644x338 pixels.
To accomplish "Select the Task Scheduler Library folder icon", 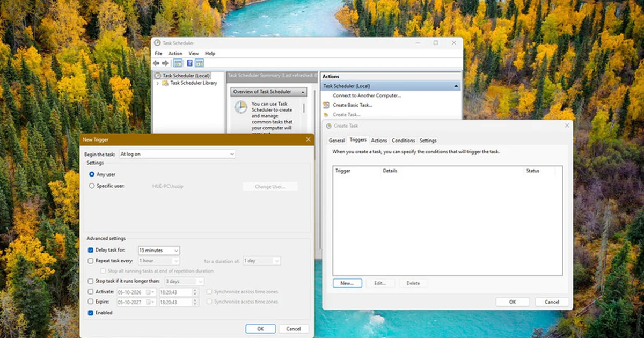I will point(165,83).
